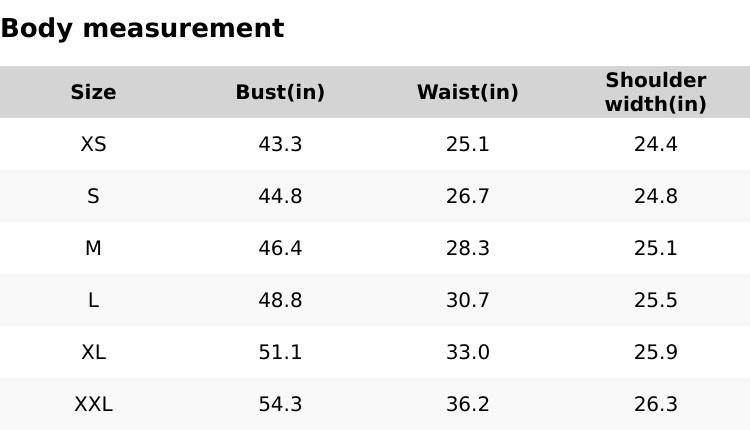Select the XL bust value 51.1

point(280,352)
